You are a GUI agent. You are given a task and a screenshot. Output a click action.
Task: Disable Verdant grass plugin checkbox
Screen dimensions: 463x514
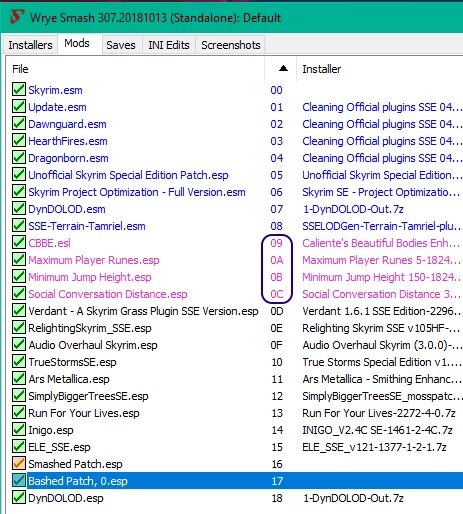click(x=19, y=311)
